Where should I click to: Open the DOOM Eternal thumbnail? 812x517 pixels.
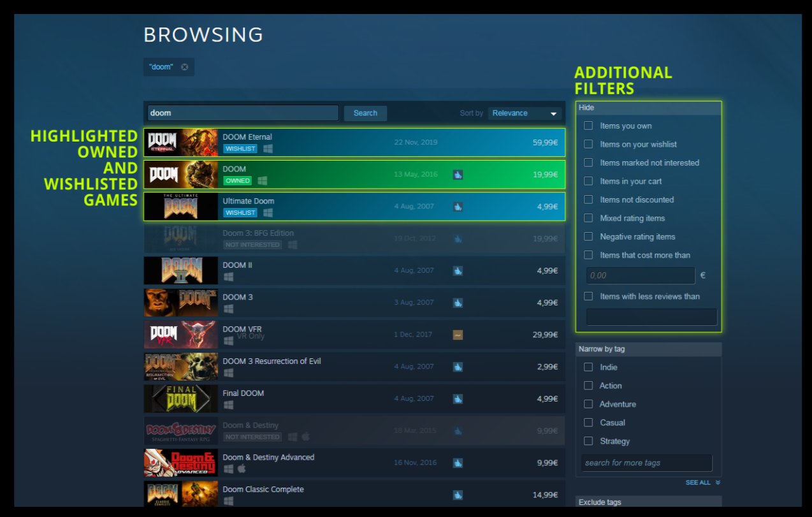tap(181, 142)
